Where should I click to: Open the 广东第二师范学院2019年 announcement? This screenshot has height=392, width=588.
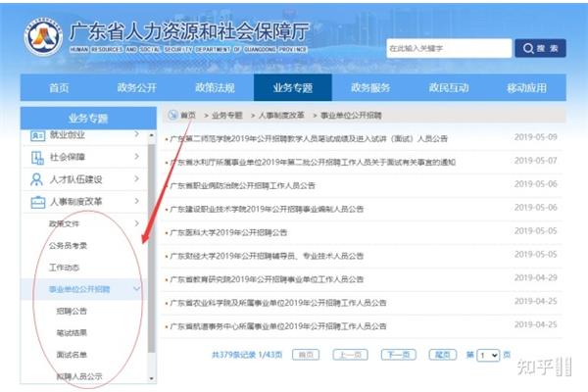click(309, 139)
